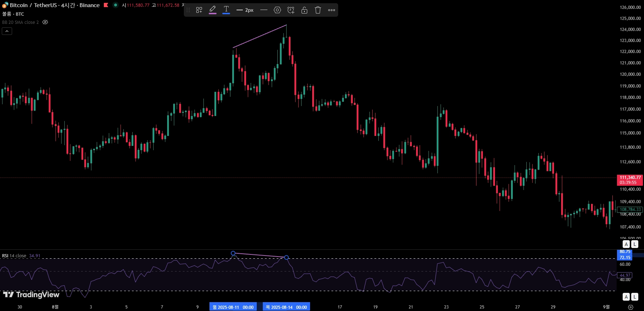644x311 pixels.
Task: Click the 9월 month label on time axis
Action: click(x=606, y=307)
